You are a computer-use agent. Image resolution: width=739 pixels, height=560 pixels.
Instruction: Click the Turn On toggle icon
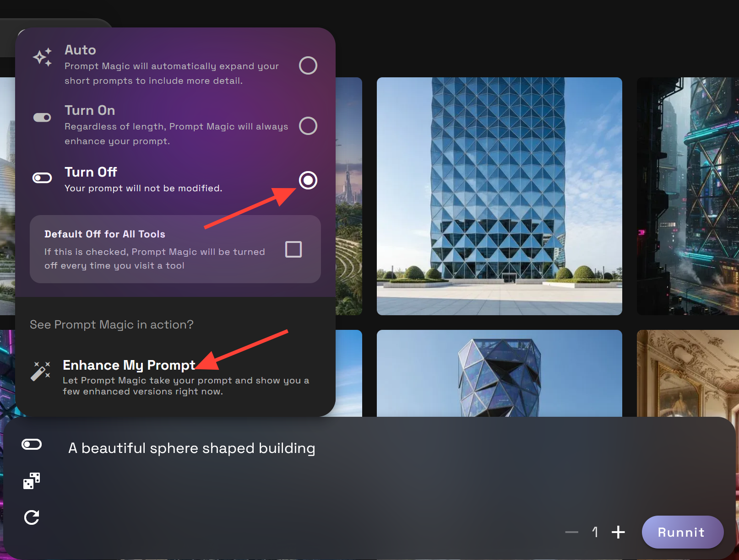click(42, 118)
